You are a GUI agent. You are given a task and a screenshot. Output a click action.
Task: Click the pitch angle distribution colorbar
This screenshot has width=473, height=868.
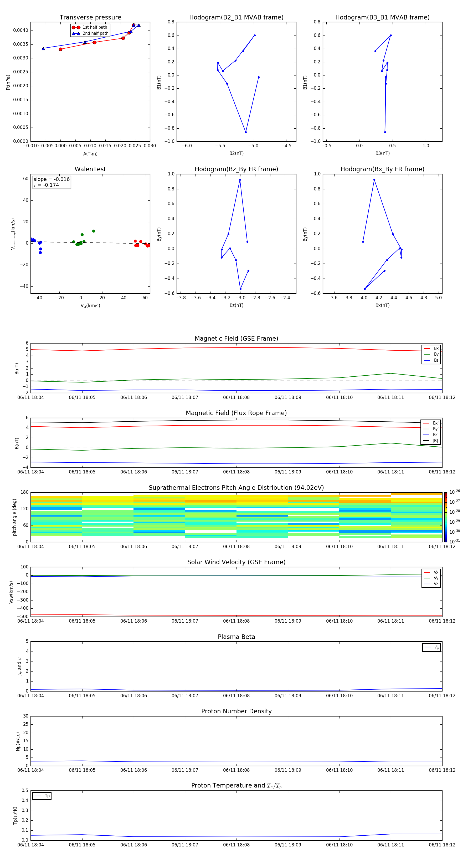coord(446,517)
